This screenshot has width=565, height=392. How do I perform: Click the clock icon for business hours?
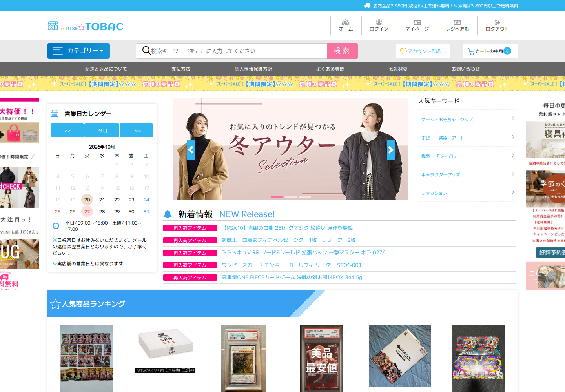pyautogui.click(x=56, y=226)
